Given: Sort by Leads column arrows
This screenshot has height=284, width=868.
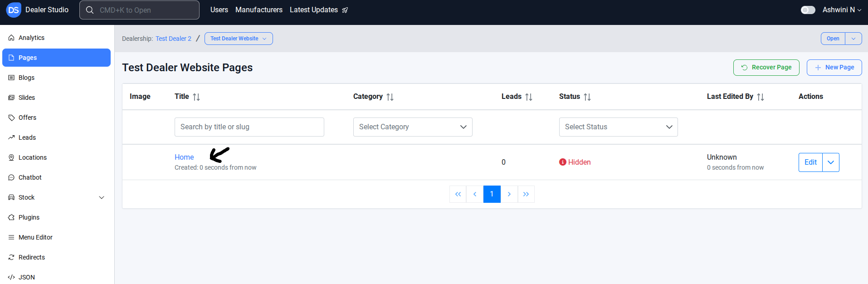Looking at the screenshot, I should 529,97.
